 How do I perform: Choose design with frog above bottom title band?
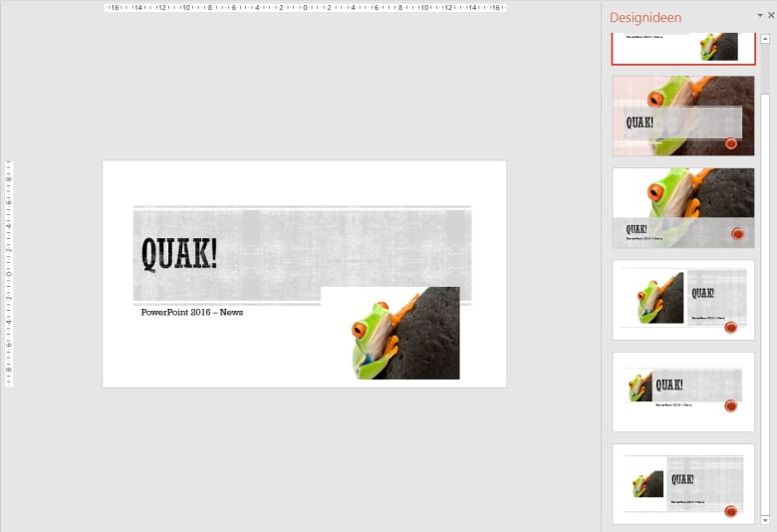tap(683, 208)
